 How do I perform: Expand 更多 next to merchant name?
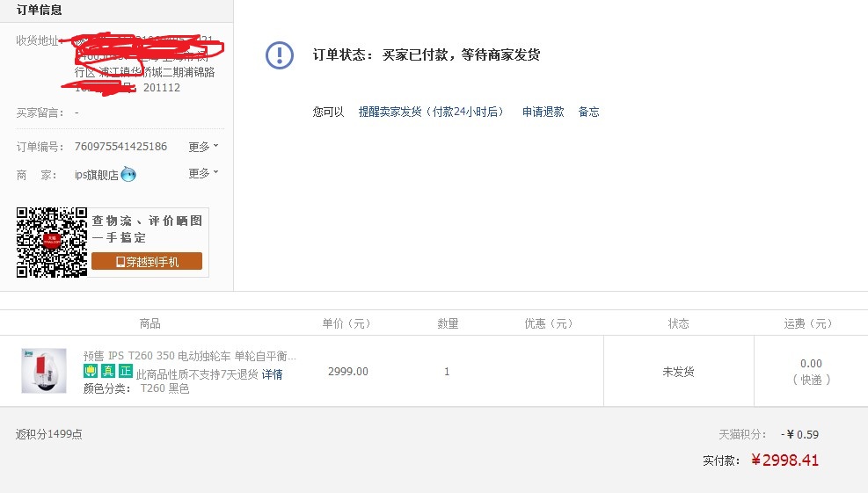pos(203,173)
